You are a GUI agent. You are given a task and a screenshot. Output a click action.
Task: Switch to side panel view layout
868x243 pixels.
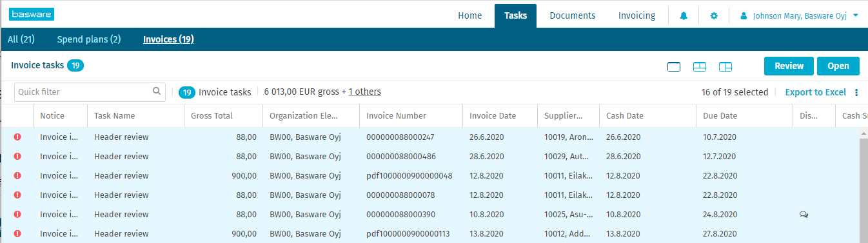click(725, 66)
